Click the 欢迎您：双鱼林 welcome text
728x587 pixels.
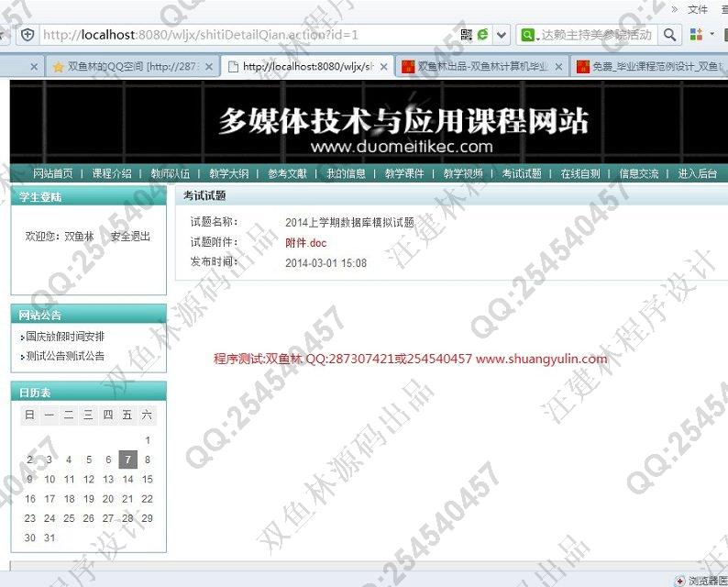point(60,237)
